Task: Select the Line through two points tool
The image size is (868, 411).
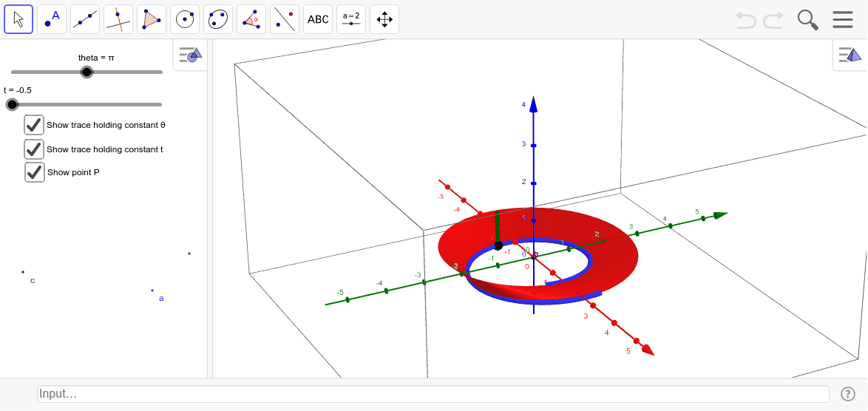Action: coord(85,19)
